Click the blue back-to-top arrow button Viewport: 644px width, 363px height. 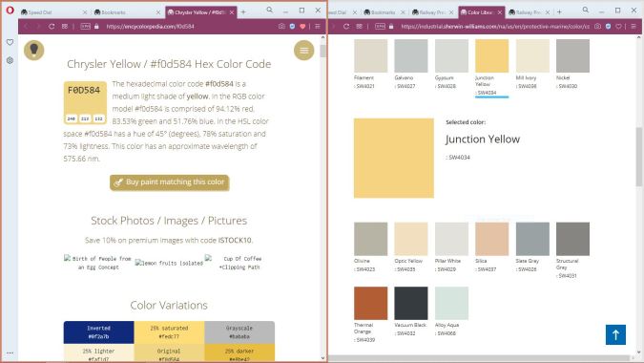(x=615, y=334)
